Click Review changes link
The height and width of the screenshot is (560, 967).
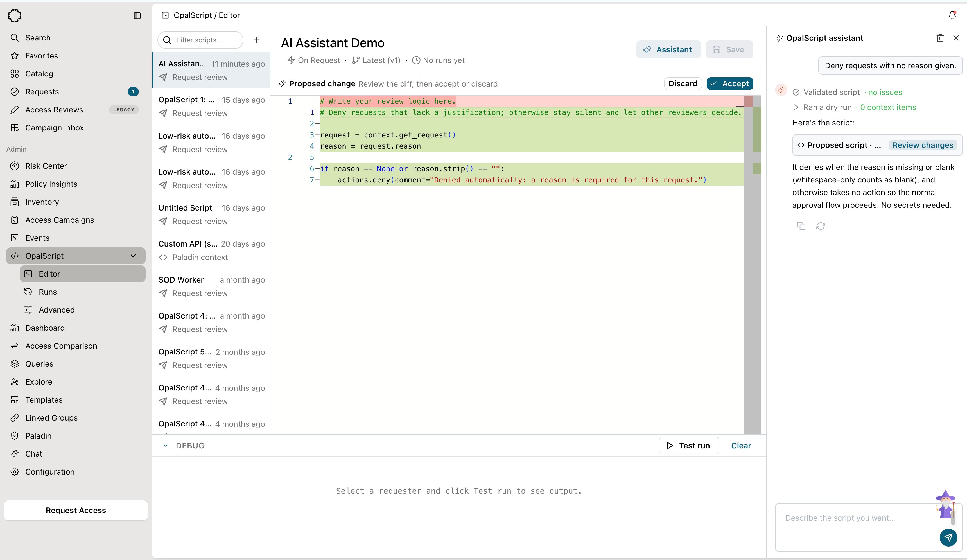923,145
